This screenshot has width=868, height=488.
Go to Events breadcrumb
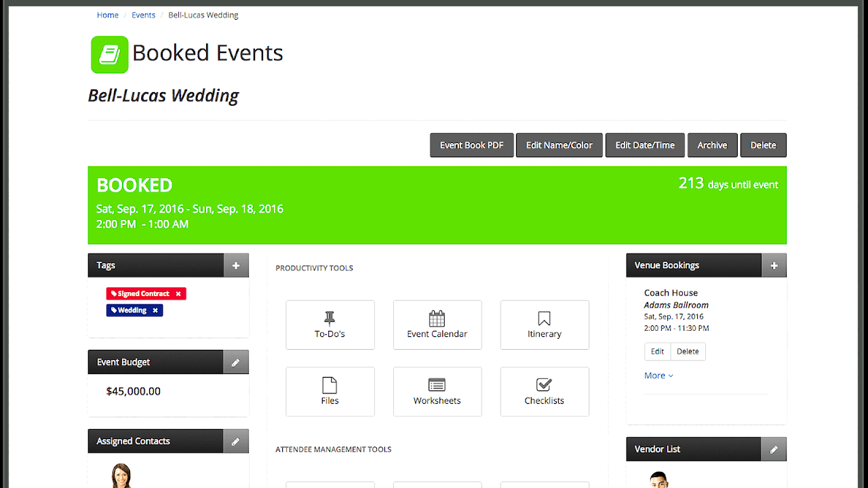click(144, 15)
